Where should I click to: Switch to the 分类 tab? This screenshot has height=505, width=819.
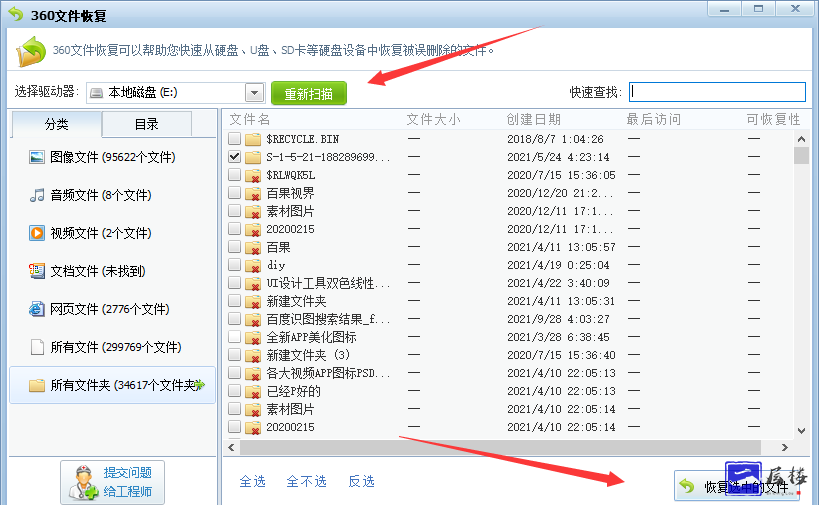click(x=56, y=124)
